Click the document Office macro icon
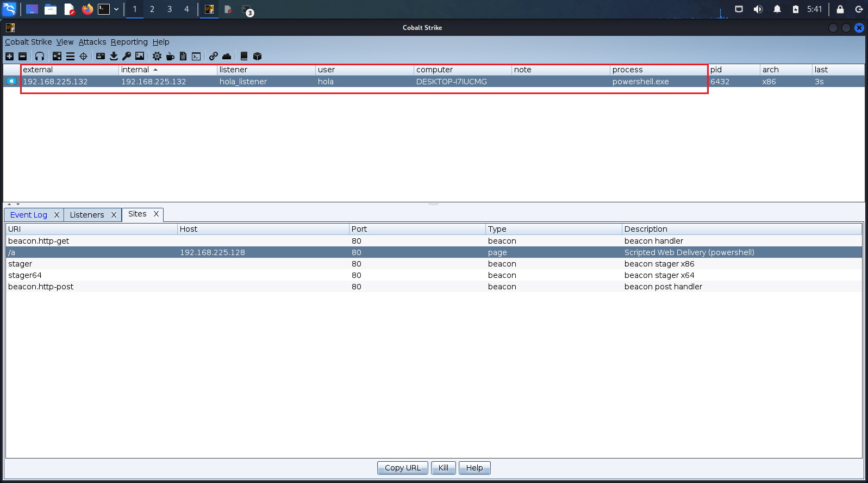 click(x=183, y=56)
